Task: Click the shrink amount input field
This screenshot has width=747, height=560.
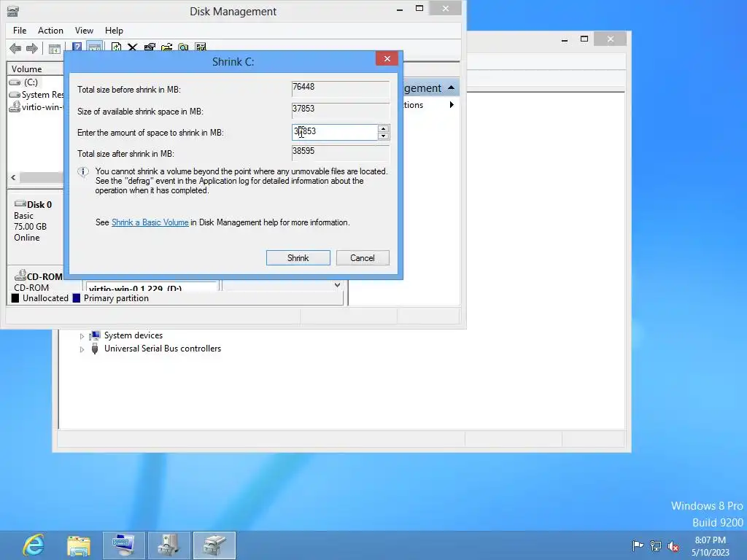Action: coord(335,133)
